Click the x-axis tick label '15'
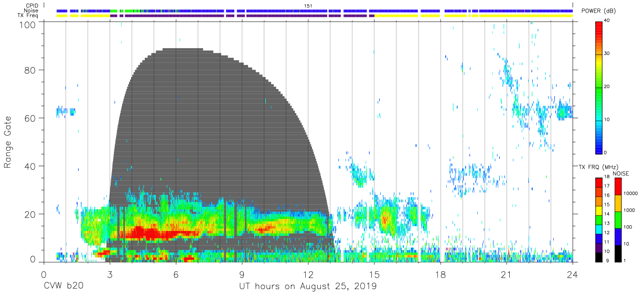The width and height of the screenshot is (644, 297). [374, 274]
